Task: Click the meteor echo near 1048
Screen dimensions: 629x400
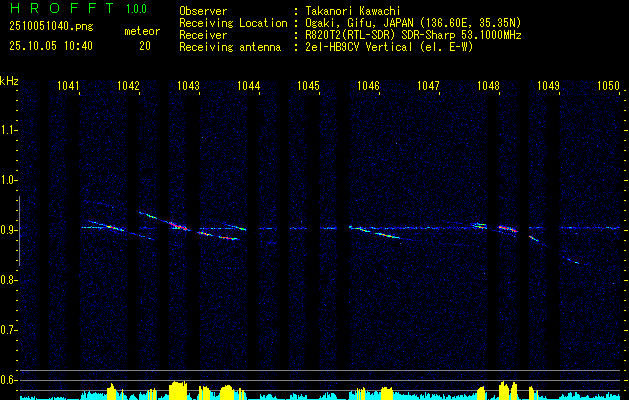Action: tap(509, 229)
